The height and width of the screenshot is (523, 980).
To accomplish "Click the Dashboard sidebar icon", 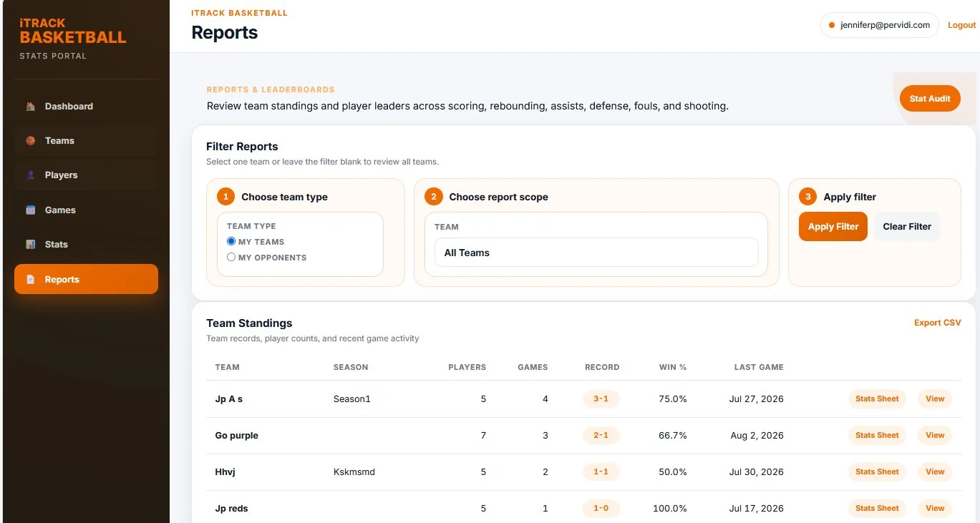I will point(31,107).
